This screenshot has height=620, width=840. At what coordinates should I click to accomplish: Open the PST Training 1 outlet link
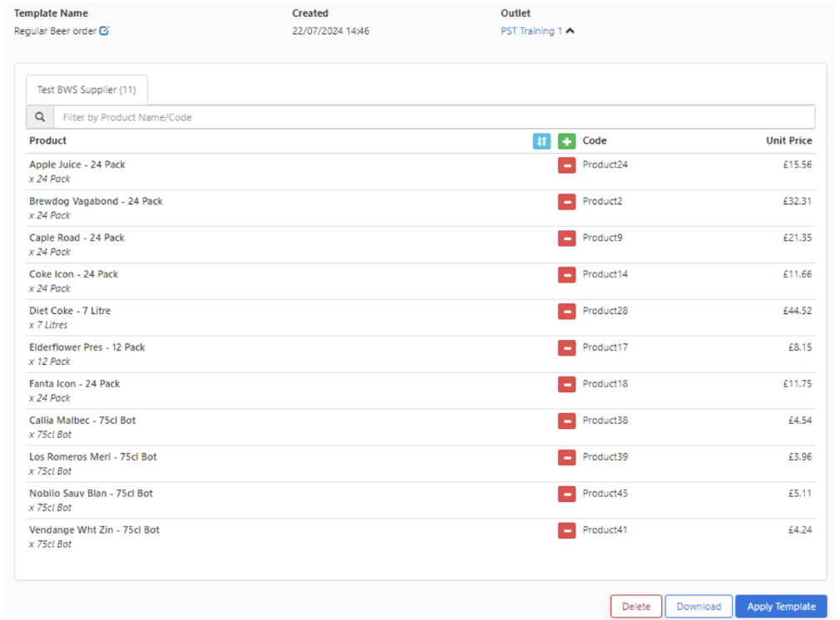tap(531, 32)
